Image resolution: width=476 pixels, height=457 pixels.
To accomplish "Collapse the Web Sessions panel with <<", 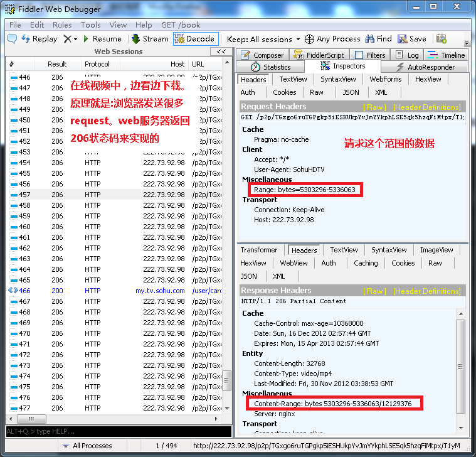I will coord(221,51).
